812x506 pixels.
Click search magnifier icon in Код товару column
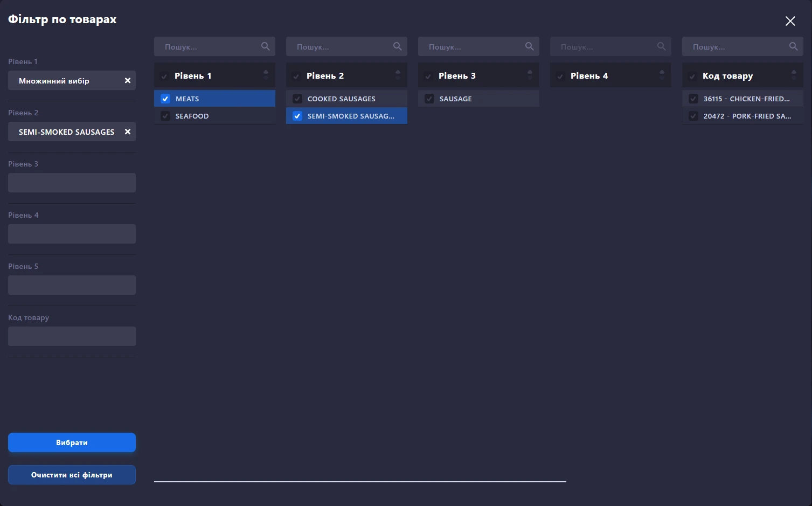click(x=793, y=46)
